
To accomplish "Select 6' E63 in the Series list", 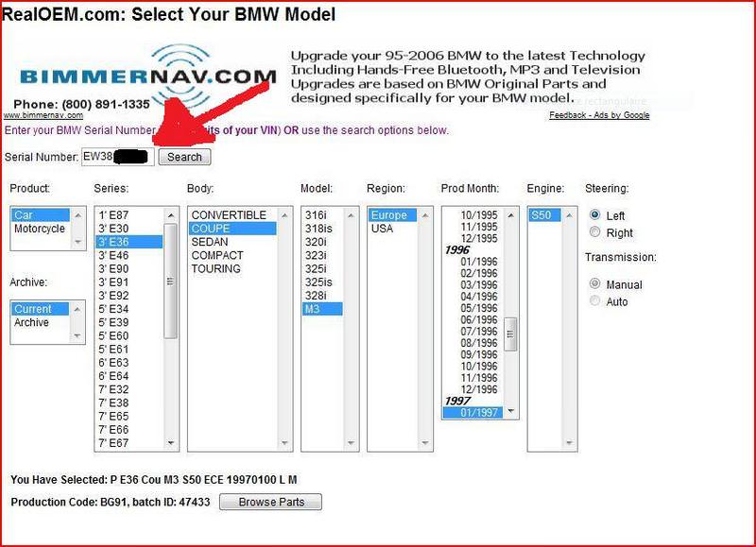I will [129, 363].
